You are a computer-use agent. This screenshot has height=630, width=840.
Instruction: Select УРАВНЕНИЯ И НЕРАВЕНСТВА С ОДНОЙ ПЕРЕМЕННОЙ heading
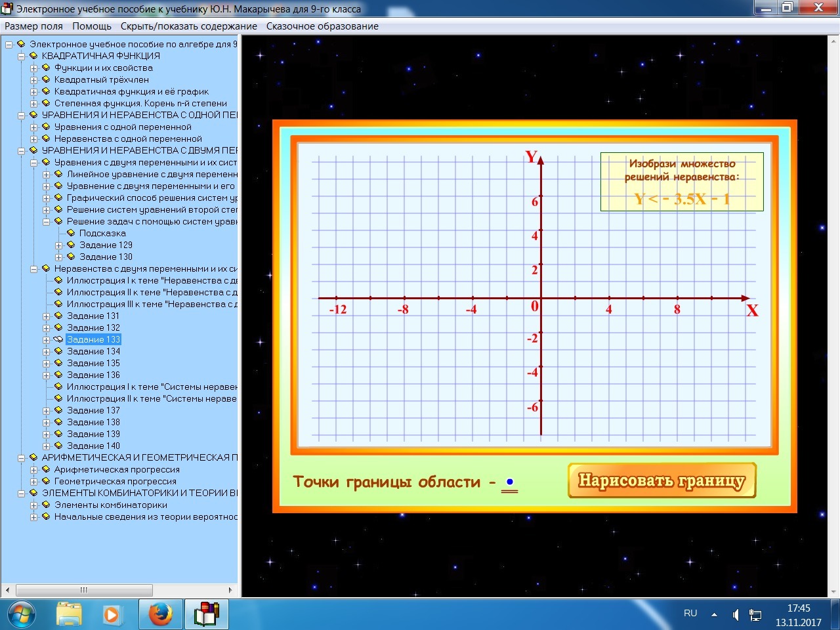pyautogui.click(x=140, y=115)
